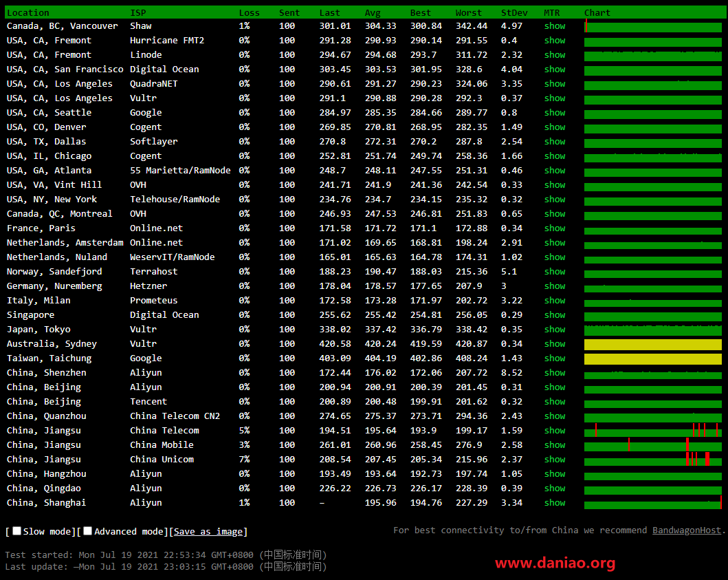Click show for USA, IL, Chicago
Image resolution: width=728 pixels, height=580 pixels.
tap(555, 155)
